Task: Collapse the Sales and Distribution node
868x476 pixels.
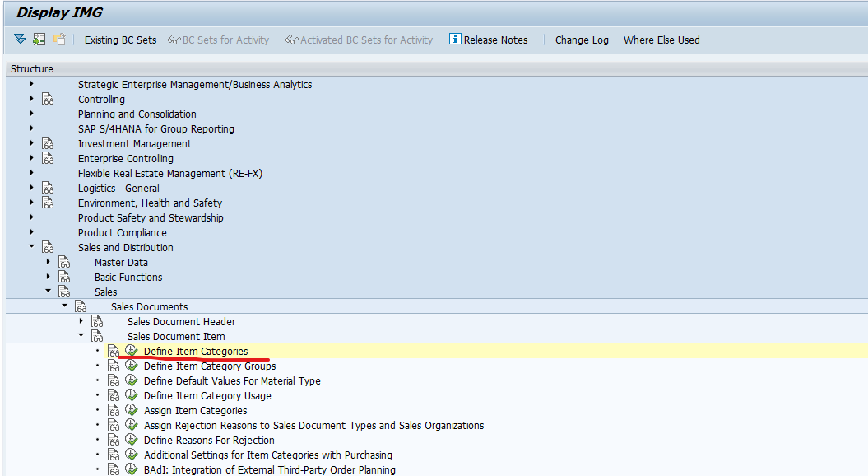Action: click(x=31, y=246)
